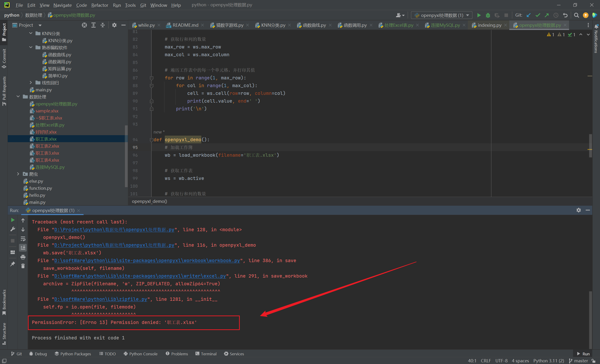This screenshot has height=364, width=600.
Task: Select 职工表2.xlsx in project tree
Action: (x=47, y=146)
